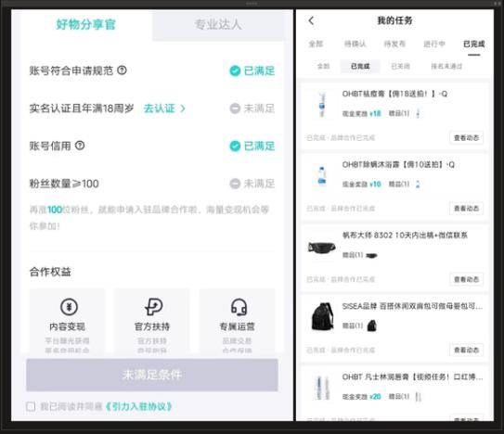
Task: Click the title OHBT除螨沐浴露【佣10送拍】
Action: coord(398,164)
